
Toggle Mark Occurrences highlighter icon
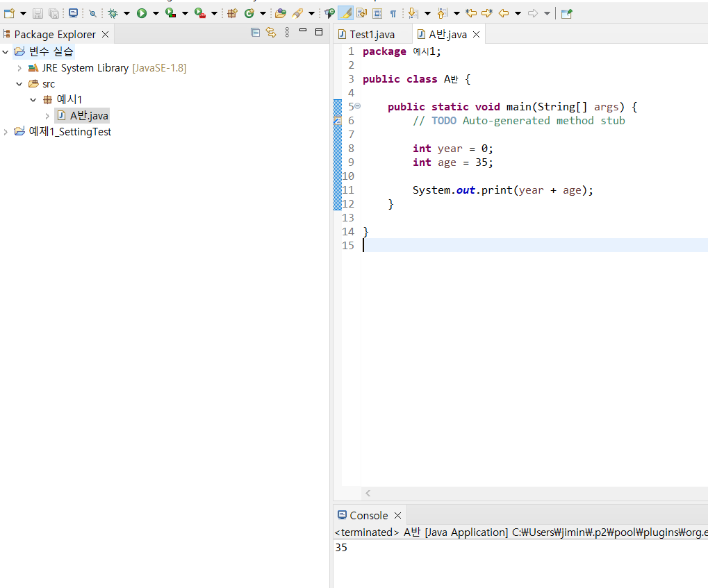pos(346,14)
